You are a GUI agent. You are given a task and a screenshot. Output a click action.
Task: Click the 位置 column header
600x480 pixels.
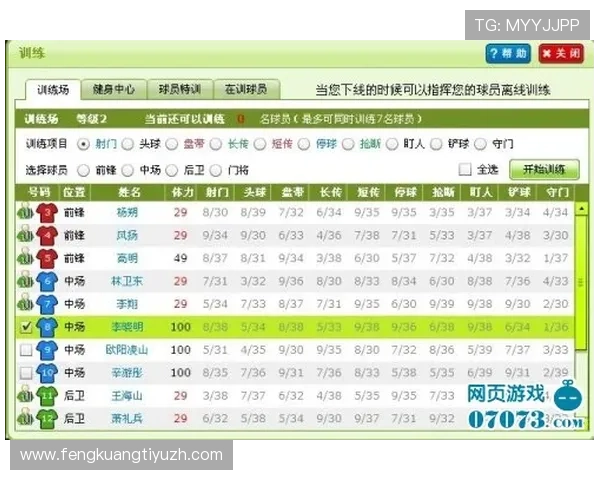click(74, 192)
